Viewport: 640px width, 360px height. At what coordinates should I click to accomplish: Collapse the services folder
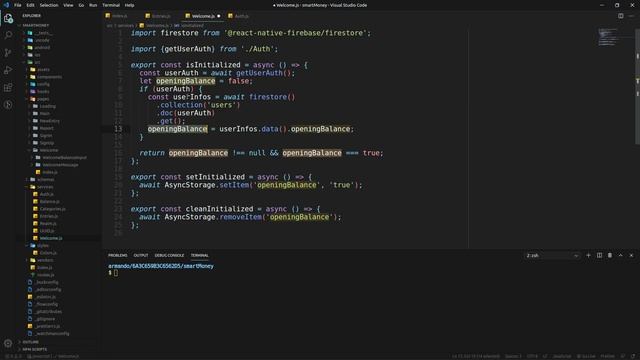pyautogui.click(x=45, y=187)
